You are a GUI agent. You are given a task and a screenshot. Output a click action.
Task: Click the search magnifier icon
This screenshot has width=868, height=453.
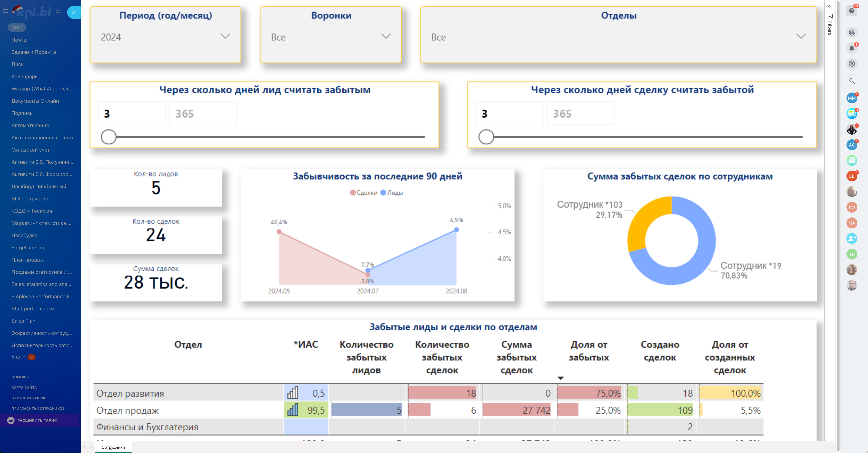coord(852,81)
